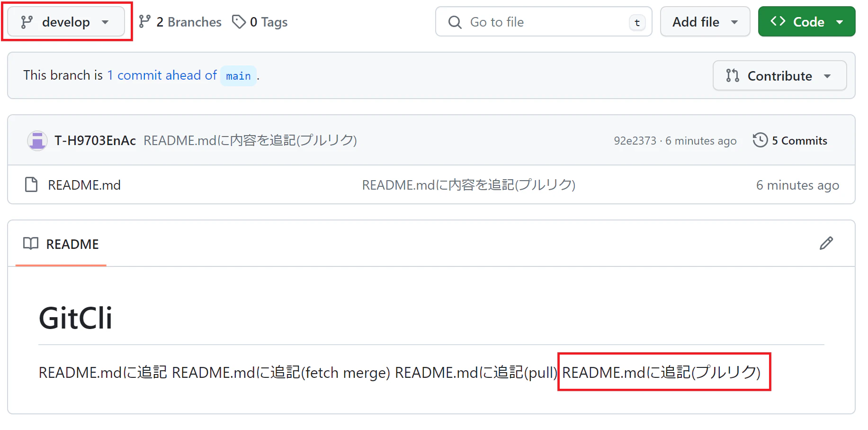The width and height of the screenshot is (868, 430).
Task: Click the GitCli heading
Action: pyautogui.click(x=76, y=318)
